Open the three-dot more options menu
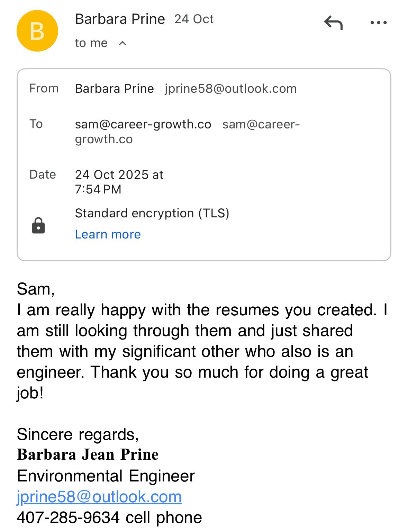 pyautogui.click(x=378, y=23)
